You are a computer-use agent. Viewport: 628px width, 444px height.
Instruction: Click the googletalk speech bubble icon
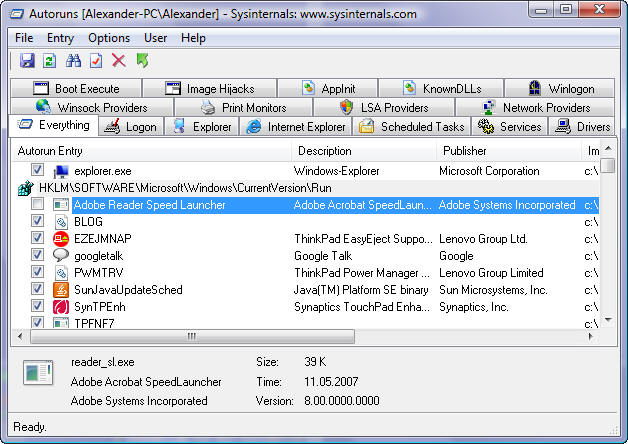click(61, 255)
